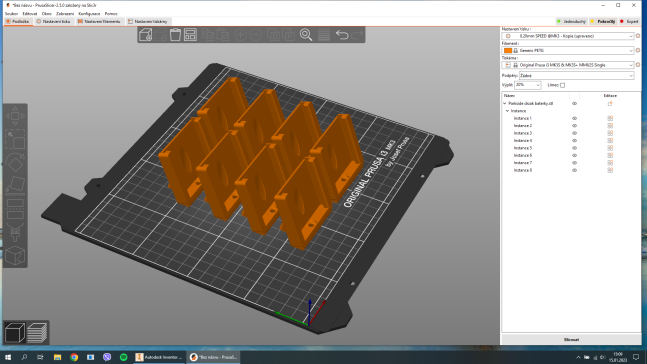Click the Copy toolbar icon

[208, 35]
